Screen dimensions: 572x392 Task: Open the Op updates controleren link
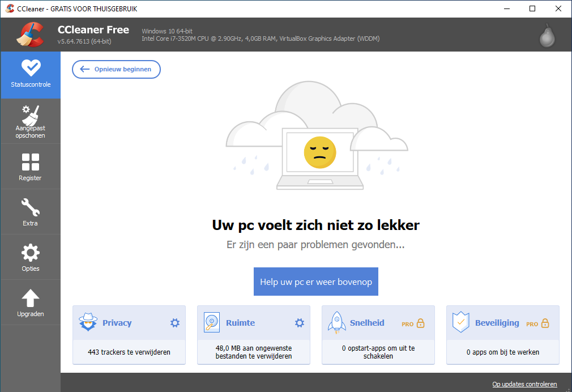tap(524, 384)
